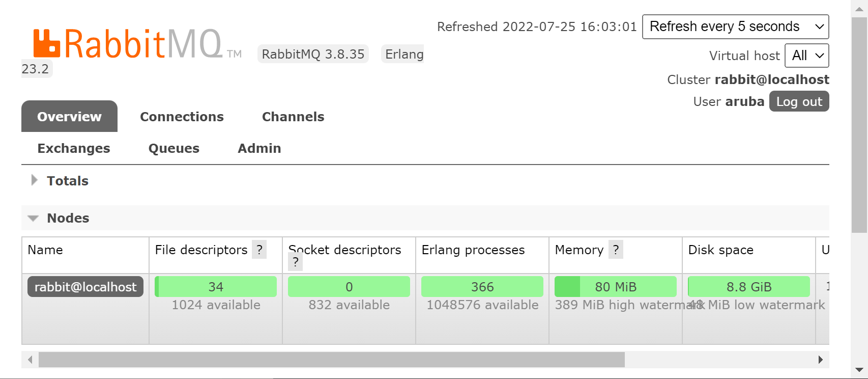
Task: Click the page scroll-up arrow
Action: tap(859, 9)
